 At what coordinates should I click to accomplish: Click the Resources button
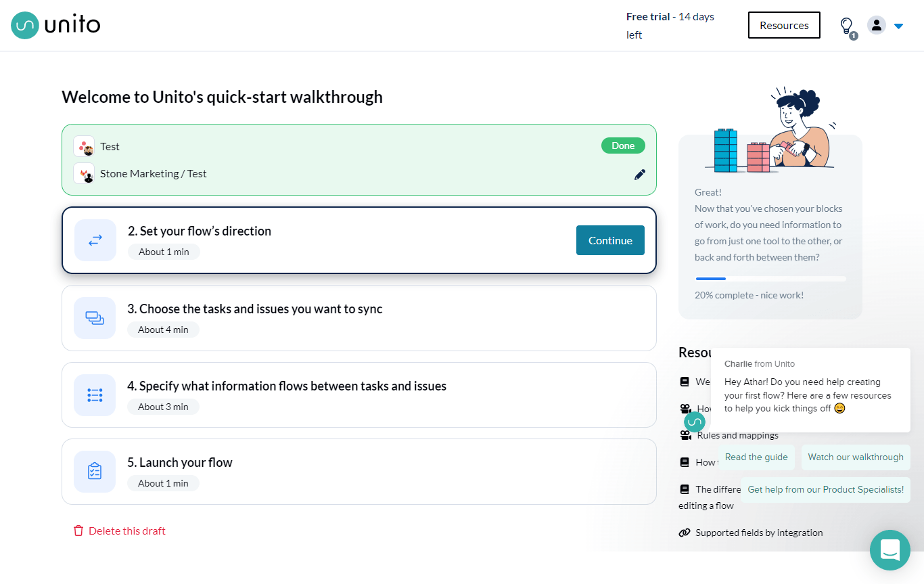pyautogui.click(x=784, y=25)
